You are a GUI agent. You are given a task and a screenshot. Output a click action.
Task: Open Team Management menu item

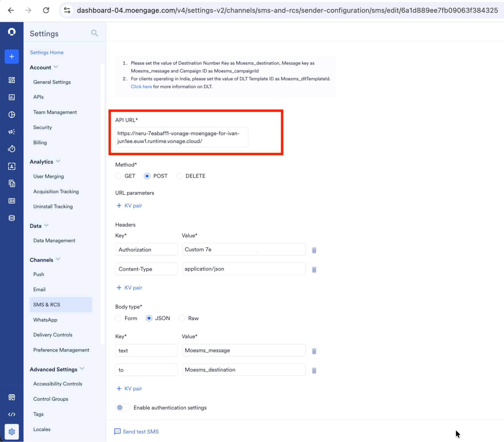tap(55, 112)
